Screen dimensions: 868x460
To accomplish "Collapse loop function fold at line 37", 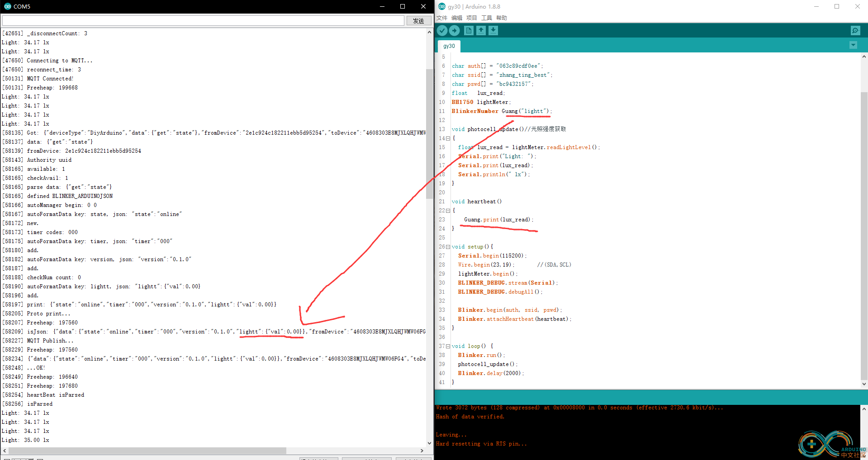I will 448,346.
